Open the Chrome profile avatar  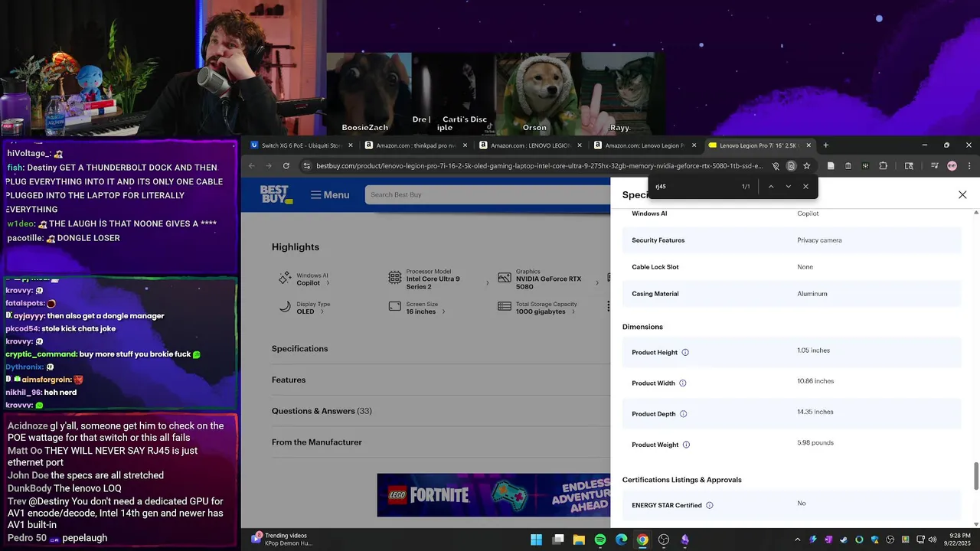[x=952, y=166]
